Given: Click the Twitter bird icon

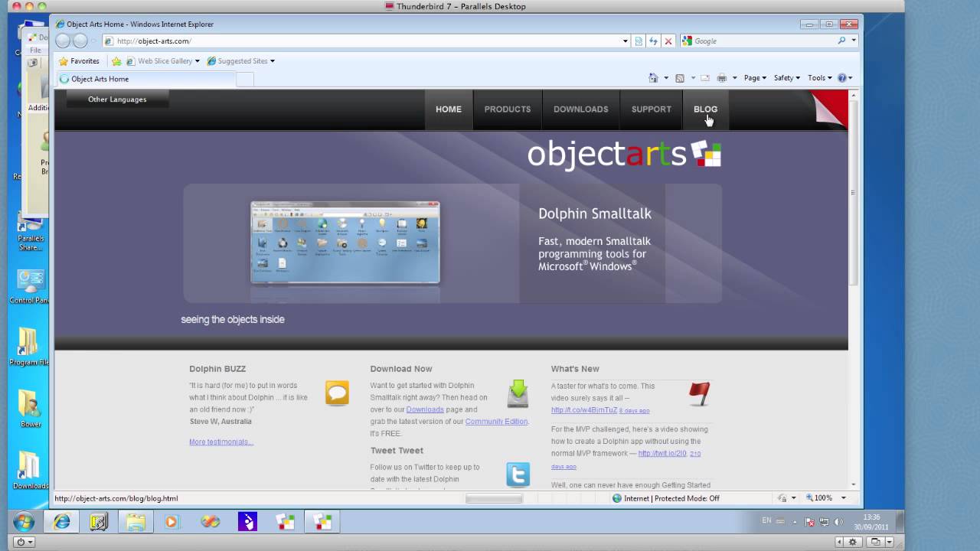Looking at the screenshot, I should pyautogui.click(x=518, y=474).
